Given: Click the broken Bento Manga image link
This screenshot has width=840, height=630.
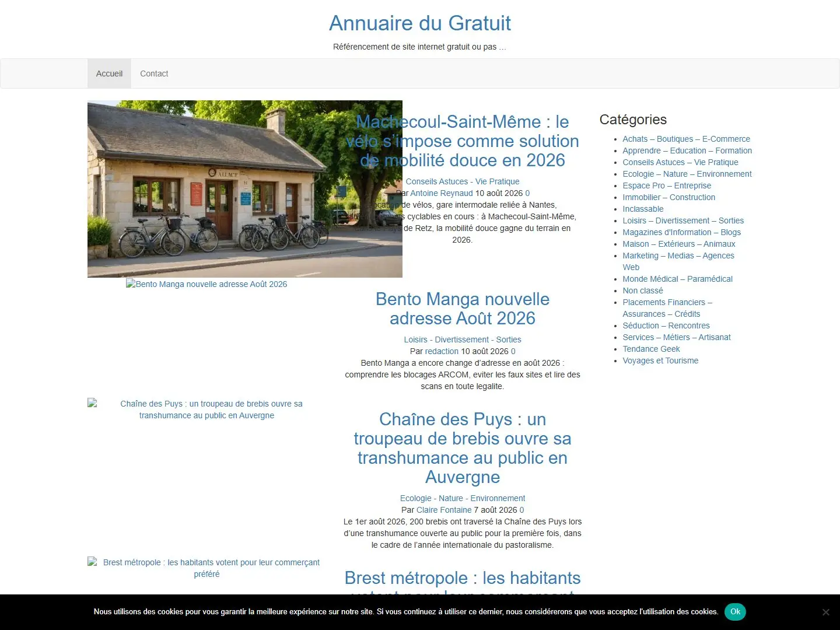Looking at the screenshot, I should 206,284.
